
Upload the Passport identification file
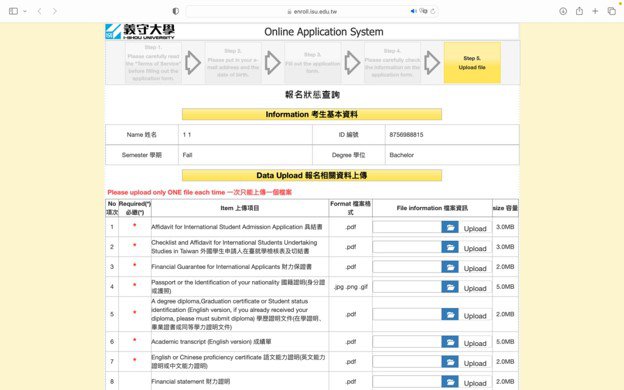tap(475, 288)
